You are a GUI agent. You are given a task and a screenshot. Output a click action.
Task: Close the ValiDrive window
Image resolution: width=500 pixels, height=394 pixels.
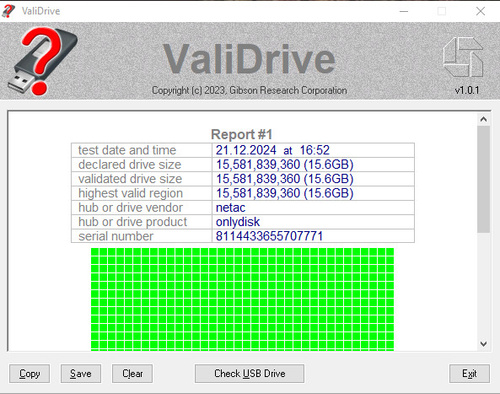pyautogui.click(x=480, y=11)
